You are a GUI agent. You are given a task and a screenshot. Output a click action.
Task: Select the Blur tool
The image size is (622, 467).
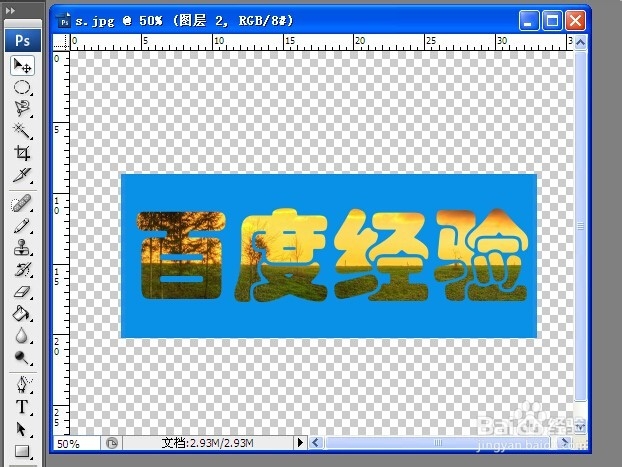point(22,336)
